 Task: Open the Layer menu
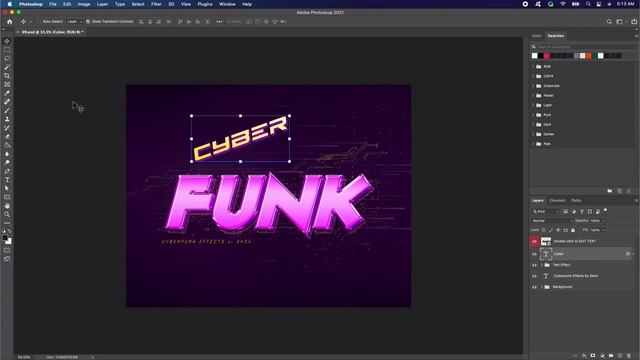[102, 4]
